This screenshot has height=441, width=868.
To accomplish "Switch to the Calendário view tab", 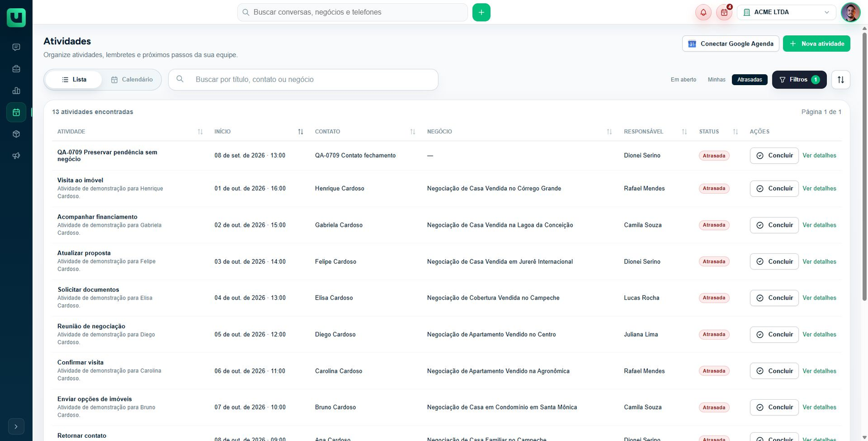I will coord(132,80).
